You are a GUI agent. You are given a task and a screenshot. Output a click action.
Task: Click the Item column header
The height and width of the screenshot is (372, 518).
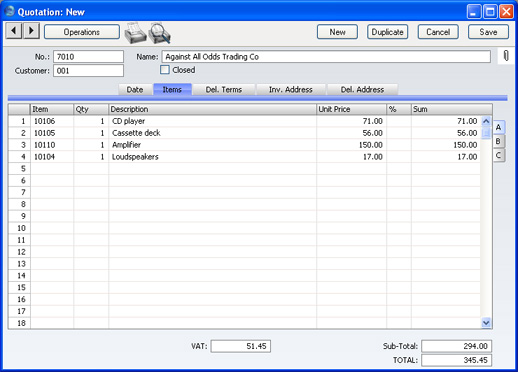pyautogui.click(x=52, y=109)
